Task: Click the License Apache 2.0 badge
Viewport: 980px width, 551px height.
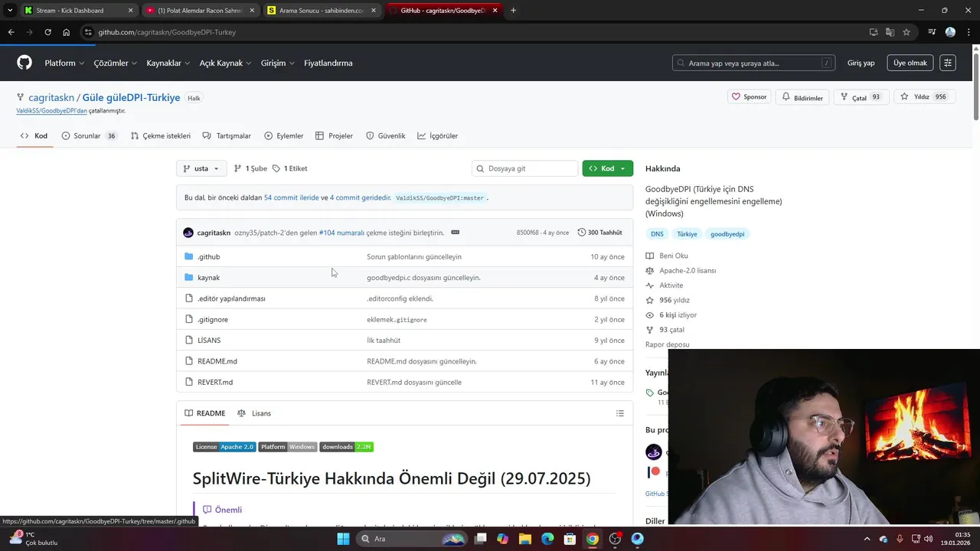Action: click(x=224, y=447)
